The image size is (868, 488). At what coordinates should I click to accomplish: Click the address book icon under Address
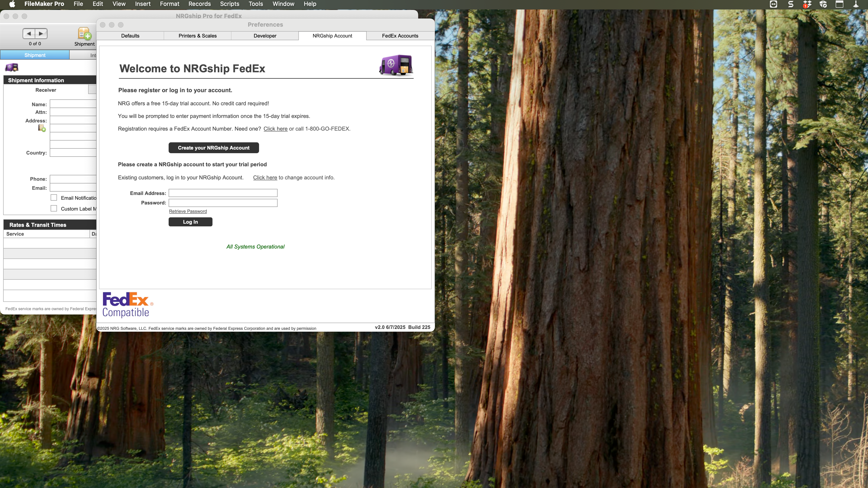42,128
